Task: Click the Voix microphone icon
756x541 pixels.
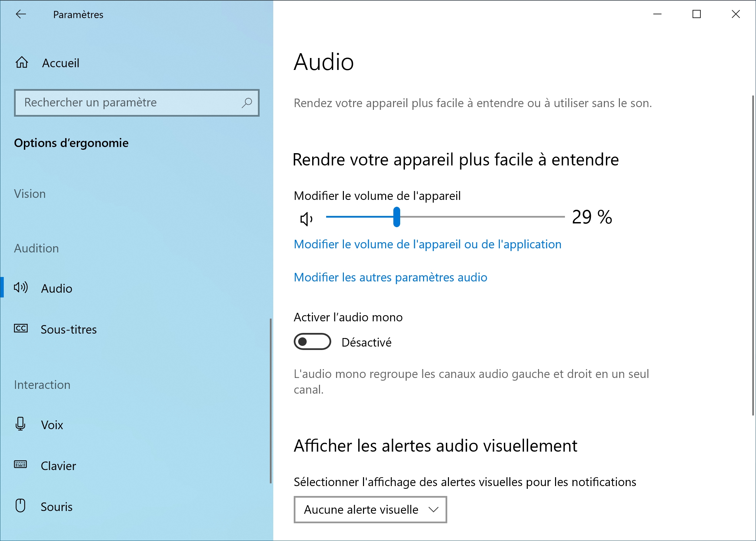Action: point(20,424)
